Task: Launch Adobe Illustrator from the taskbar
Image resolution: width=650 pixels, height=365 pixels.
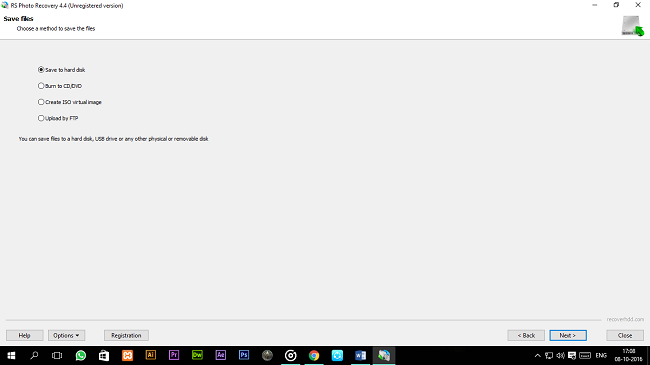Action: pos(150,355)
